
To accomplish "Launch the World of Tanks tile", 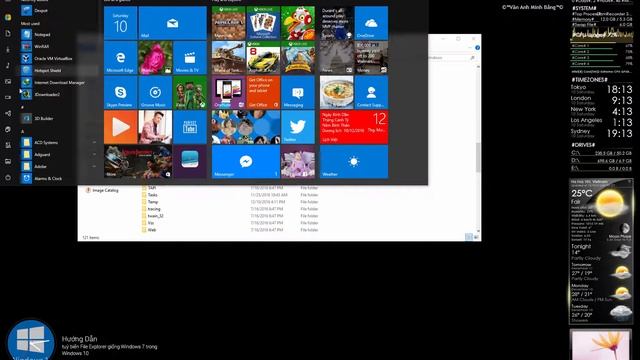I will point(228,58).
